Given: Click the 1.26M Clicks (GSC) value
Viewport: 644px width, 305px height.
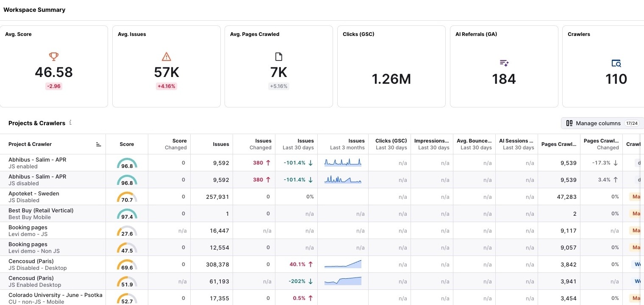Looking at the screenshot, I should point(391,79).
